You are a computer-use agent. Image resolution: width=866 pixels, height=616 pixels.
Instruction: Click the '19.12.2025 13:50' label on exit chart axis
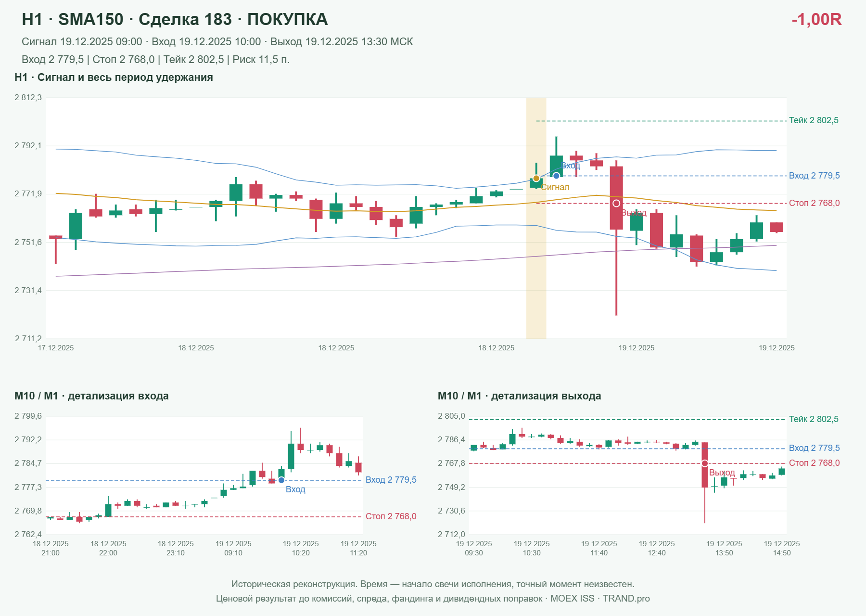(x=724, y=548)
